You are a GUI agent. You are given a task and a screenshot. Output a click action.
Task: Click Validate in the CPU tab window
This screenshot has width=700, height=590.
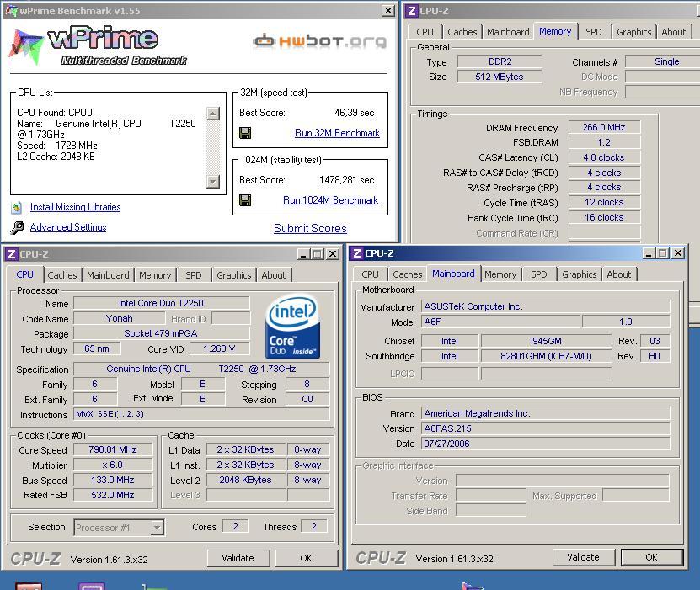(x=238, y=558)
